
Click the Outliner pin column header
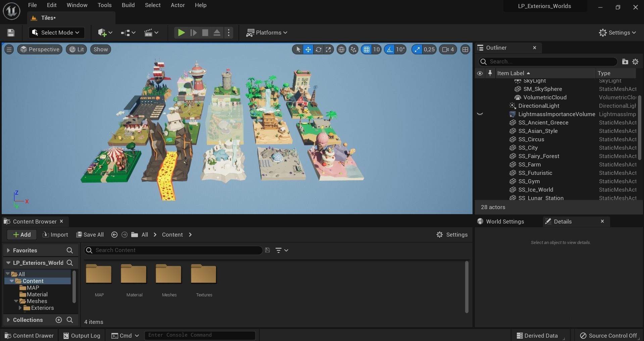pos(490,73)
